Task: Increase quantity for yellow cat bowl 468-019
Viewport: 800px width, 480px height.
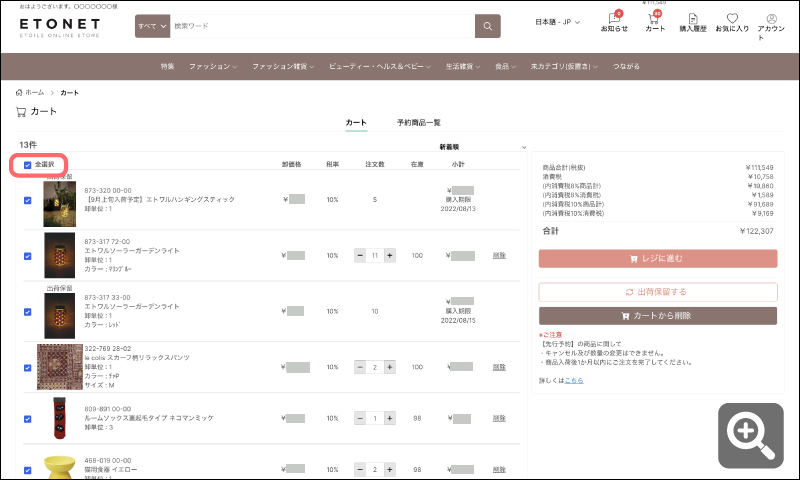Action: tap(390, 469)
